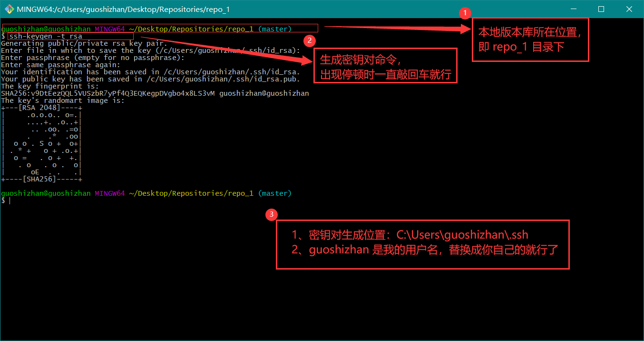This screenshot has height=341, width=644.
Task: Maximize the MINGW64 terminal window
Action: point(601,9)
